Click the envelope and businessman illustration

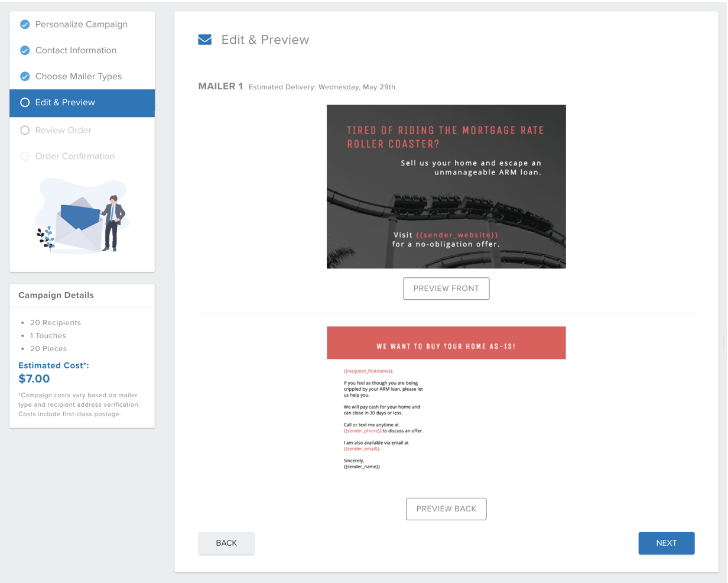pos(82,216)
